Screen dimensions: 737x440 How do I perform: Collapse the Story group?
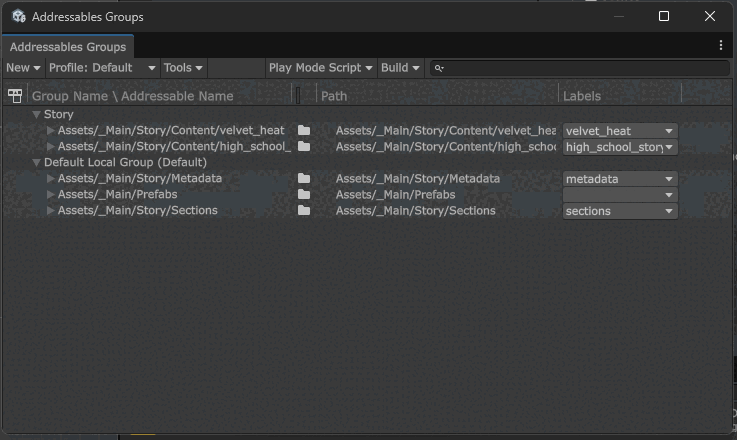(x=36, y=114)
